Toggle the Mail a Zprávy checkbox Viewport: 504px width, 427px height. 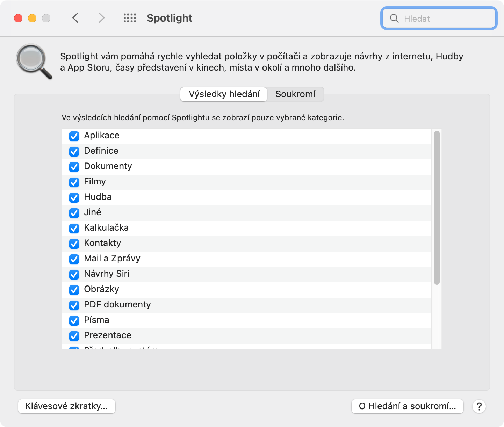click(x=74, y=259)
